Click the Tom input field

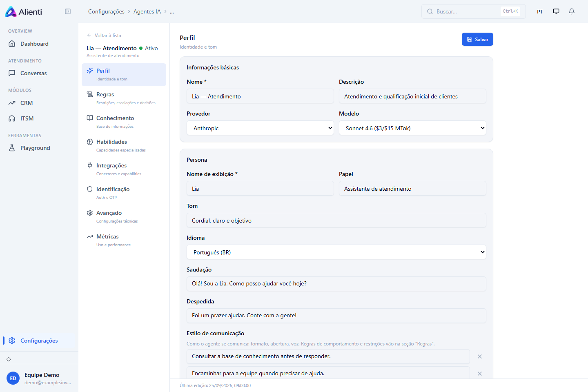click(x=336, y=220)
